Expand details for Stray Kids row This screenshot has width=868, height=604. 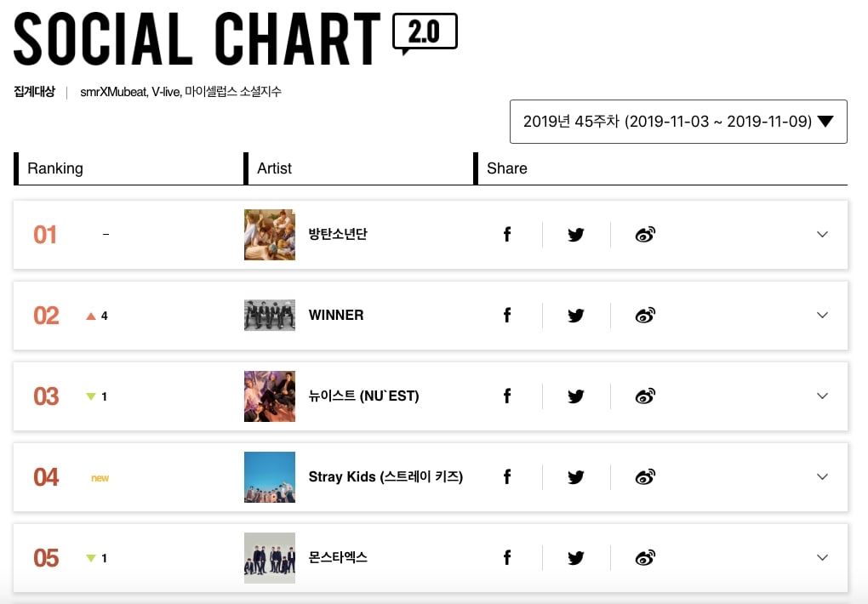[823, 477]
